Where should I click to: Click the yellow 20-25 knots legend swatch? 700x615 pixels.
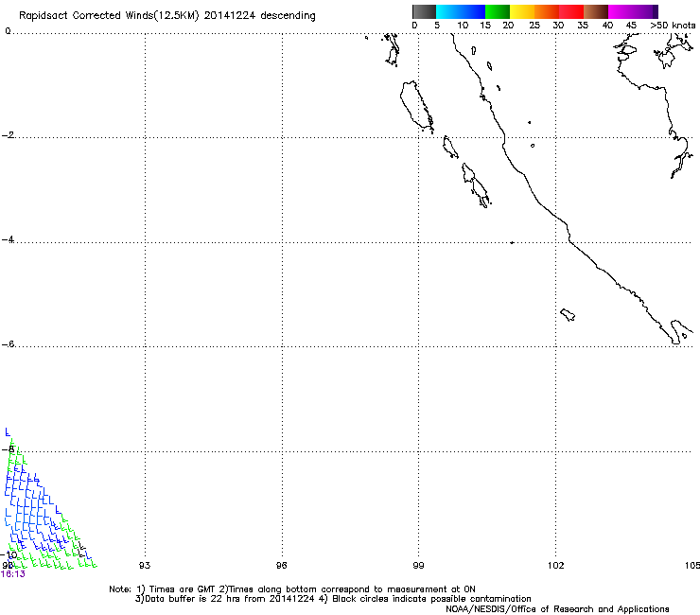pos(522,11)
